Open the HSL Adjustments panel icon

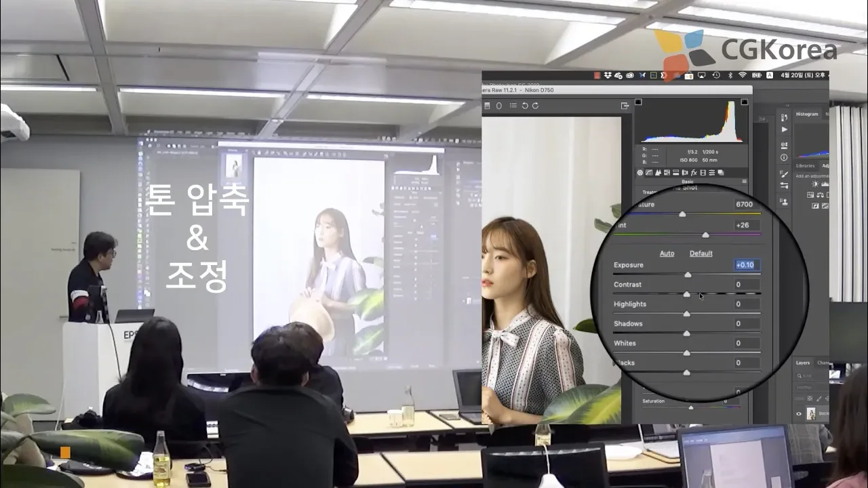667,173
